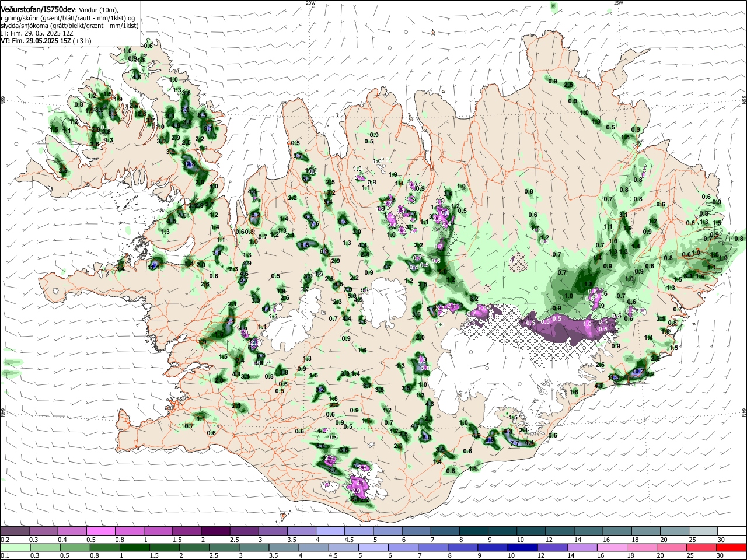Click the '0.1' label in rain legend
This screenshot has width=747, height=560.
tap(5, 556)
